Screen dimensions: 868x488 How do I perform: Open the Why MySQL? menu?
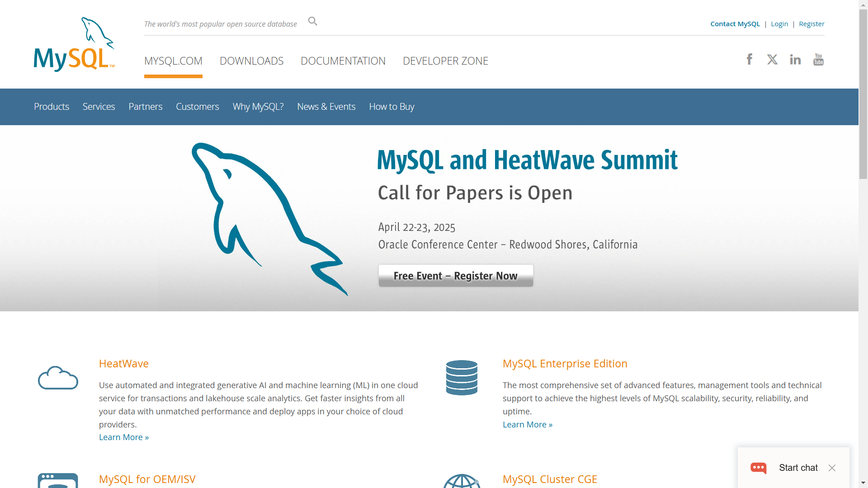tap(258, 107)
